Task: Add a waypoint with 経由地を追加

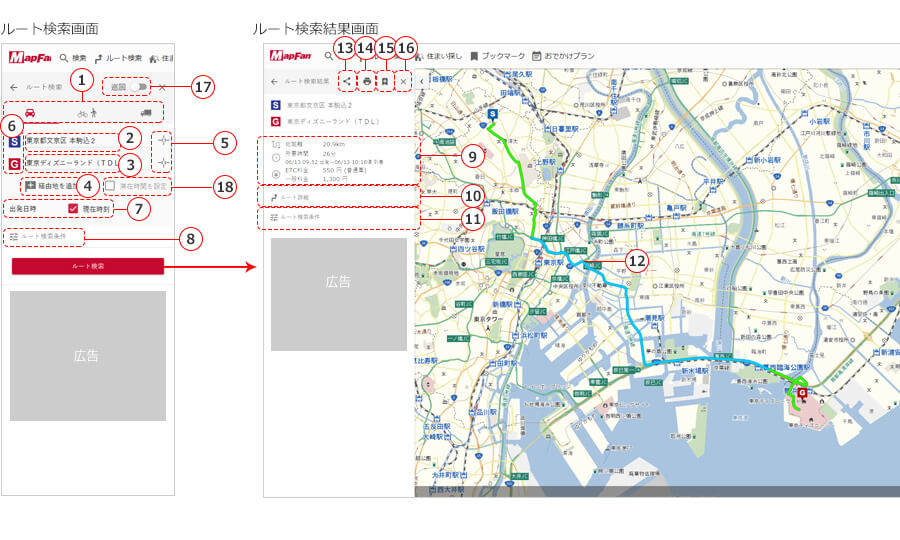Action: (x=51, y=186)
